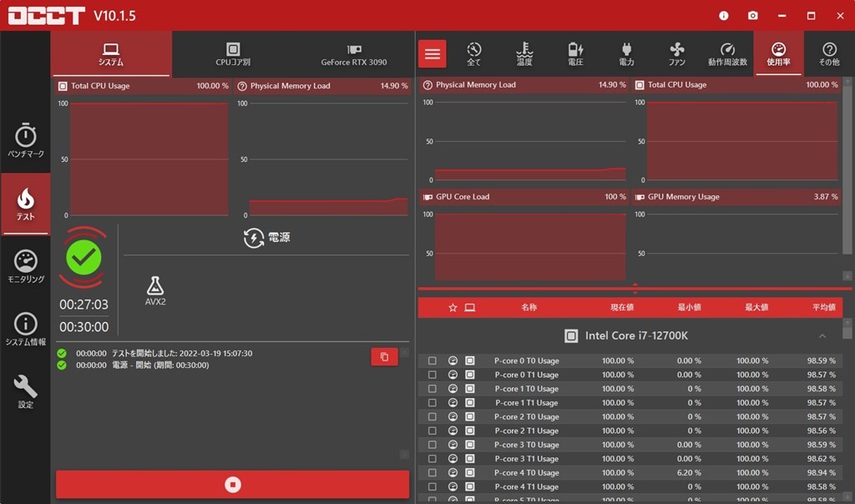Open the システム情報 info section

tap(26, 329)
